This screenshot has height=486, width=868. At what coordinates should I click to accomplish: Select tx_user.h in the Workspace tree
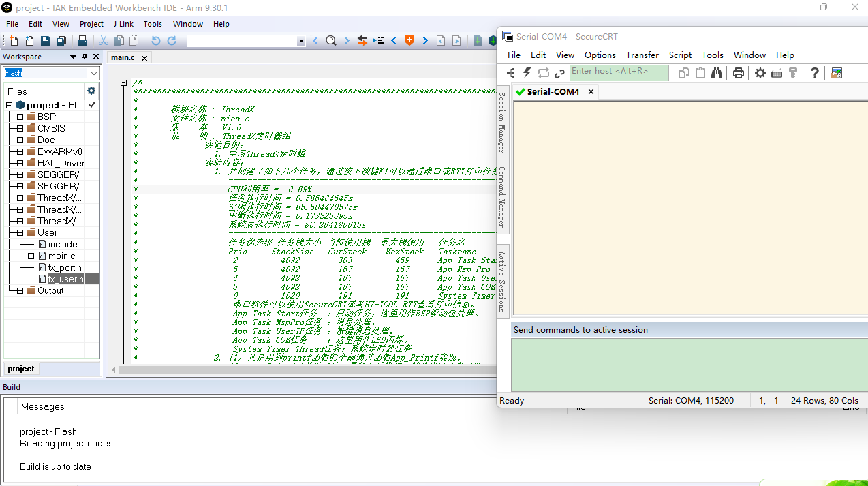pos(66,279)
